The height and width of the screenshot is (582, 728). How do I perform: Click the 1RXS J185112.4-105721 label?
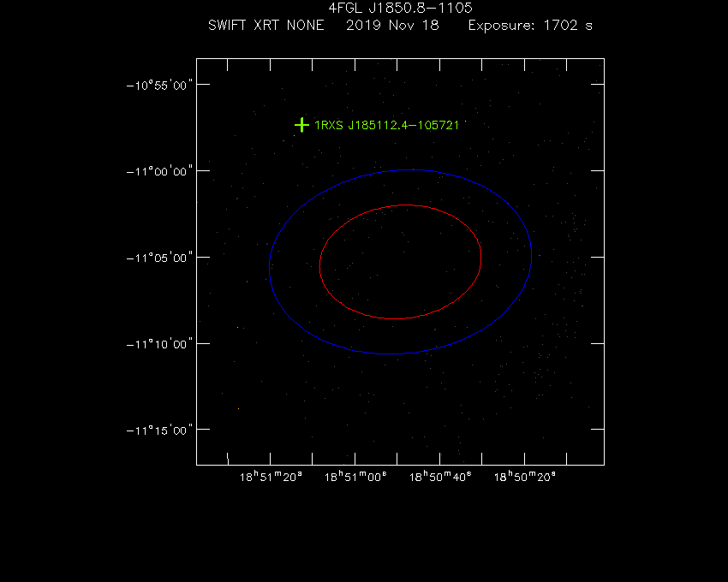coord(387,125)
